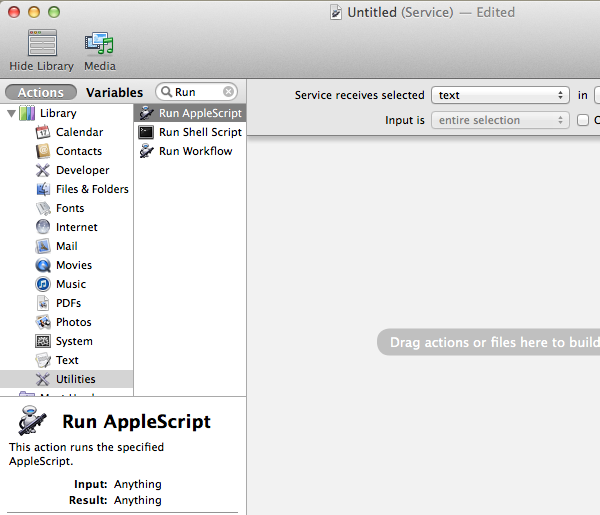This screenshot has width=600, height=515.
Task: Select the Run Shell Script action
Action: (190, 132)
